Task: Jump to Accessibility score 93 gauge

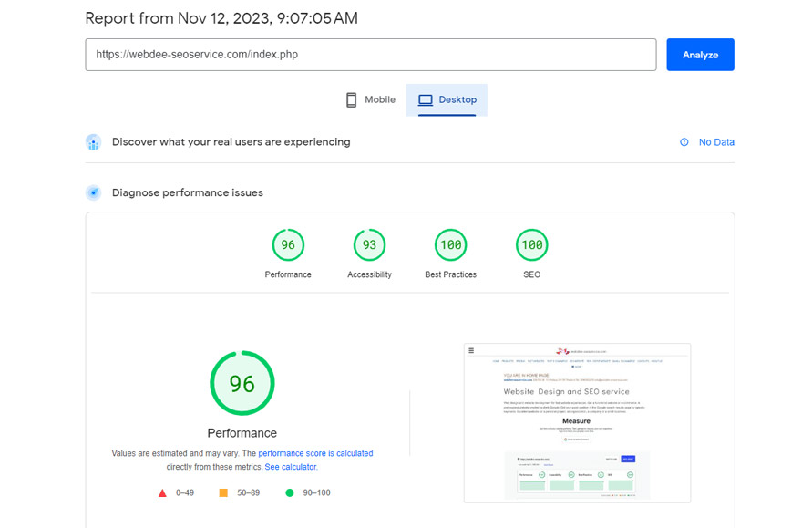Action: (x=369, y=245)
